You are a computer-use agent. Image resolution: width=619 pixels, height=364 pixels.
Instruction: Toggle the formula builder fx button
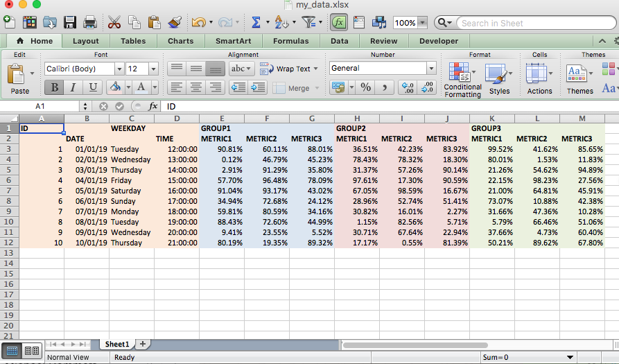tap(339, 22)
